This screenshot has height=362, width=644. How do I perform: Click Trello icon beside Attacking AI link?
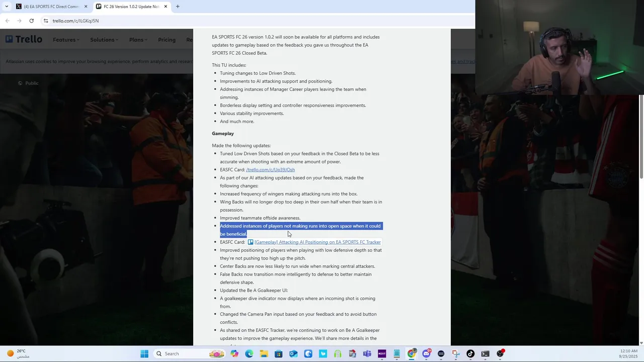click(250, 242)
